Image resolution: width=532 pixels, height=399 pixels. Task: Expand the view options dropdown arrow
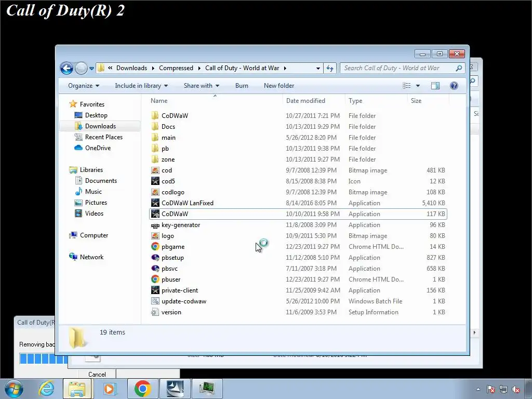(x=418, y=86)
